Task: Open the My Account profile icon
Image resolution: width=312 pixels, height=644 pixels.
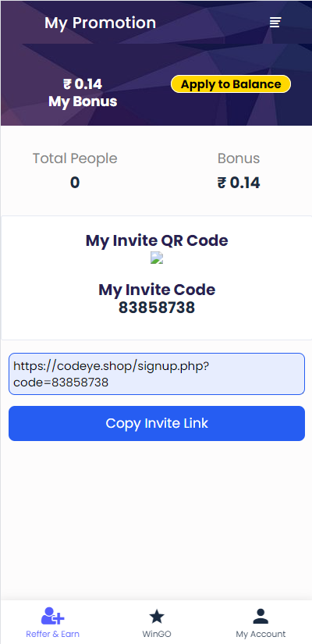Action: coord(261,616)
